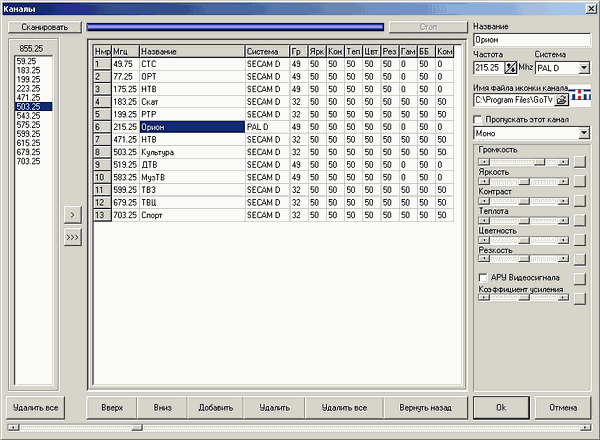Viewport: 600px width, 440px height.
Task: Click the icon file path field
Action: [514, 100]
